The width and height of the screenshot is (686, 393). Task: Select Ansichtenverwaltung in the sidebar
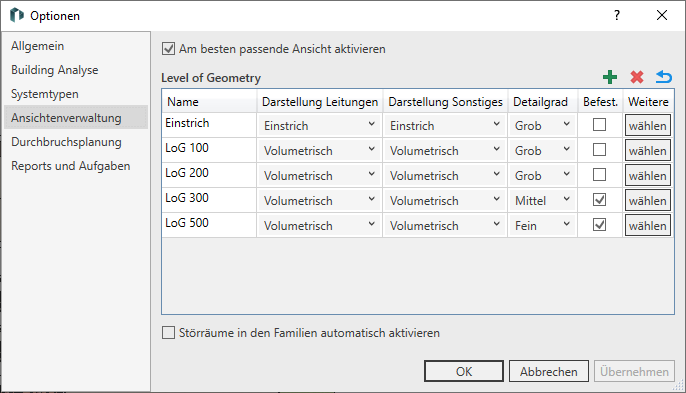[76, 118]
